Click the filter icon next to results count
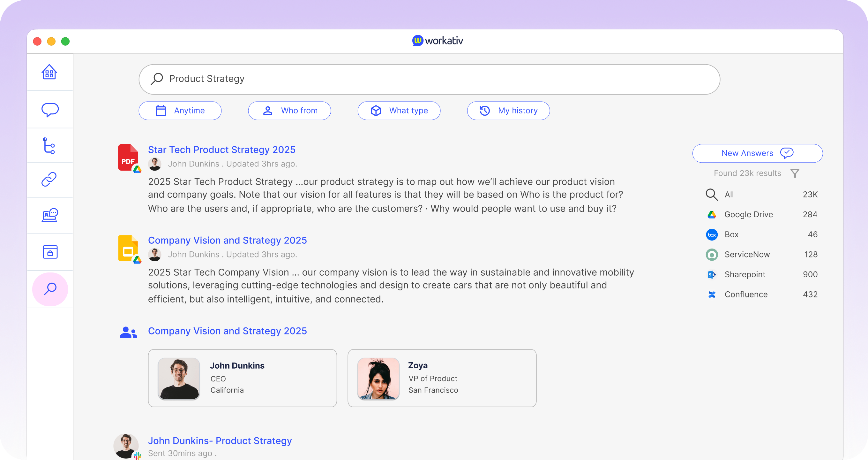This screenshot has height=460, width=868. [795, 173]
